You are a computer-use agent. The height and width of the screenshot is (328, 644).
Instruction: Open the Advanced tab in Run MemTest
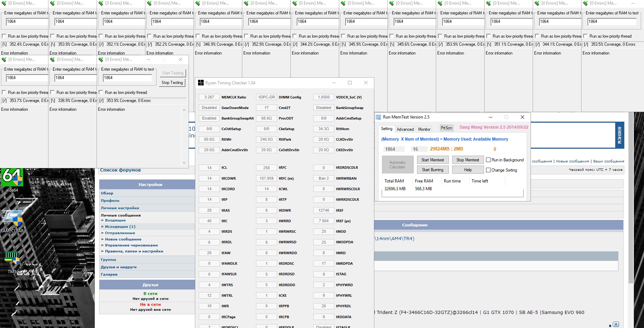[x=405, y=129]
